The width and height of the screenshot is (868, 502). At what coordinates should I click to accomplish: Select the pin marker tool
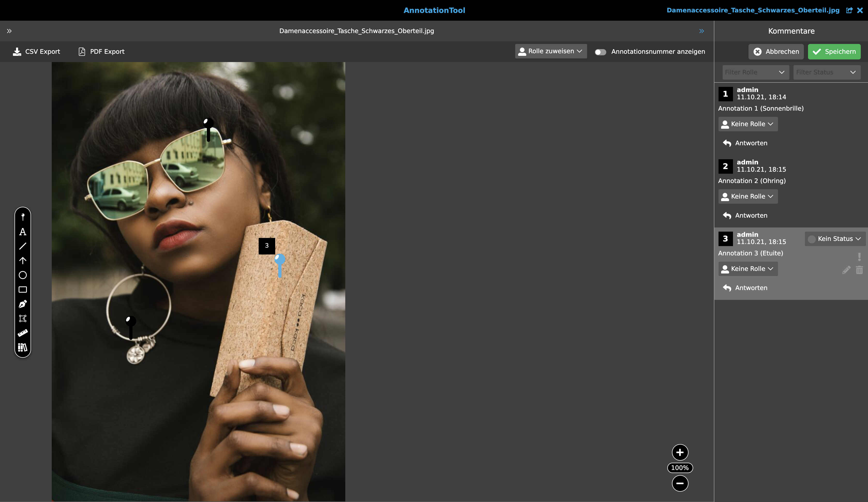23,217
